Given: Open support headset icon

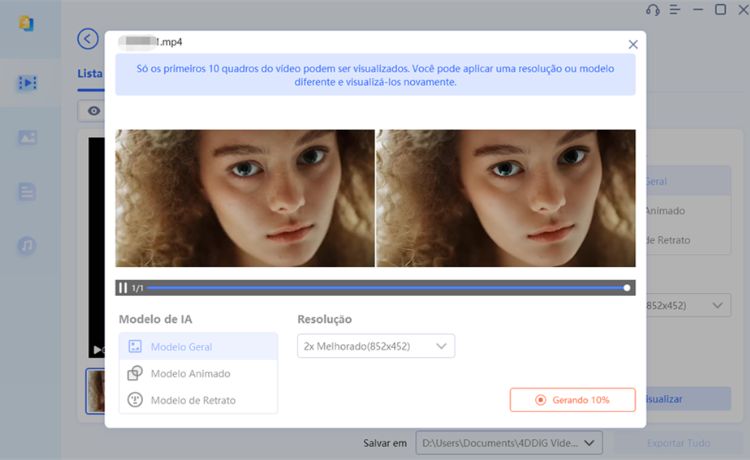Looking at the screenshot, I should 653,10.
